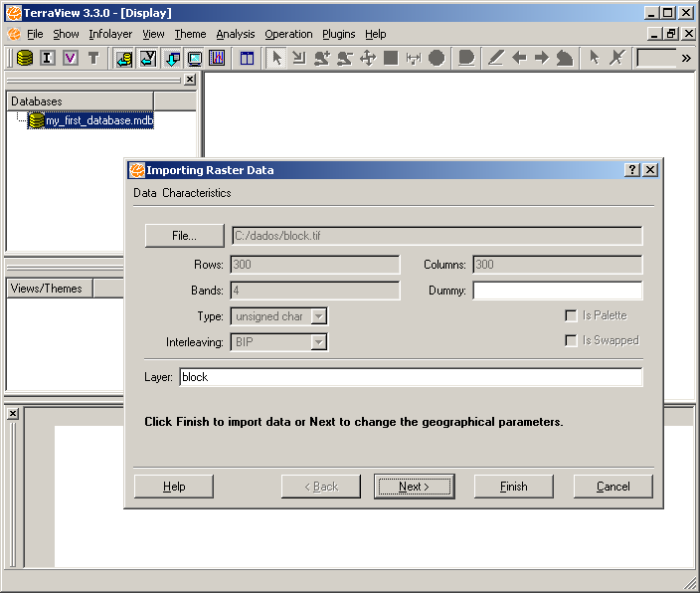700x593 pixels.
Task: Click the black circle tool icon
Action: [x=437, y=58]
